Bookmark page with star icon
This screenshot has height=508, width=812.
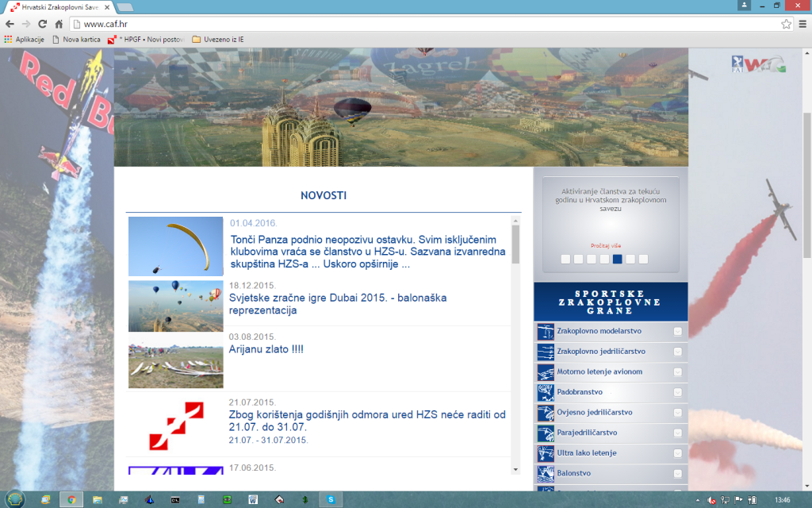pyautogui.click(x=786, y=24)
